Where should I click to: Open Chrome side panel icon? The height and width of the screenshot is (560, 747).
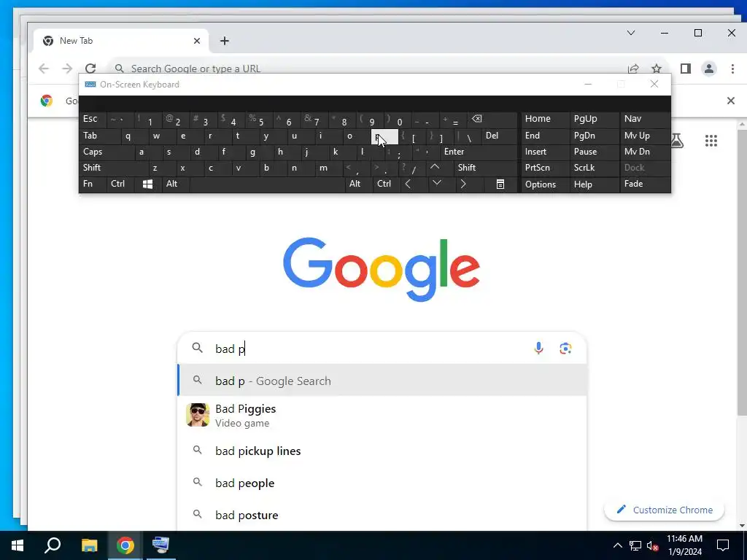coord(686,69)
